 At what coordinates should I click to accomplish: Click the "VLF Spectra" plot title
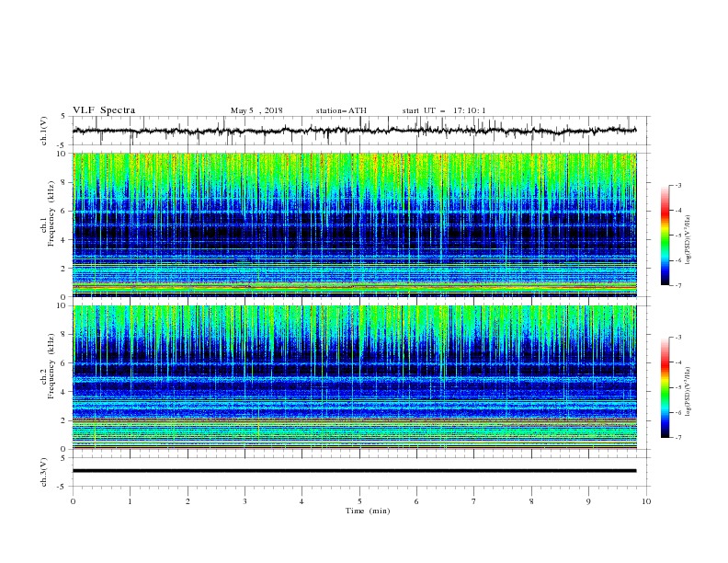[104, 110]
